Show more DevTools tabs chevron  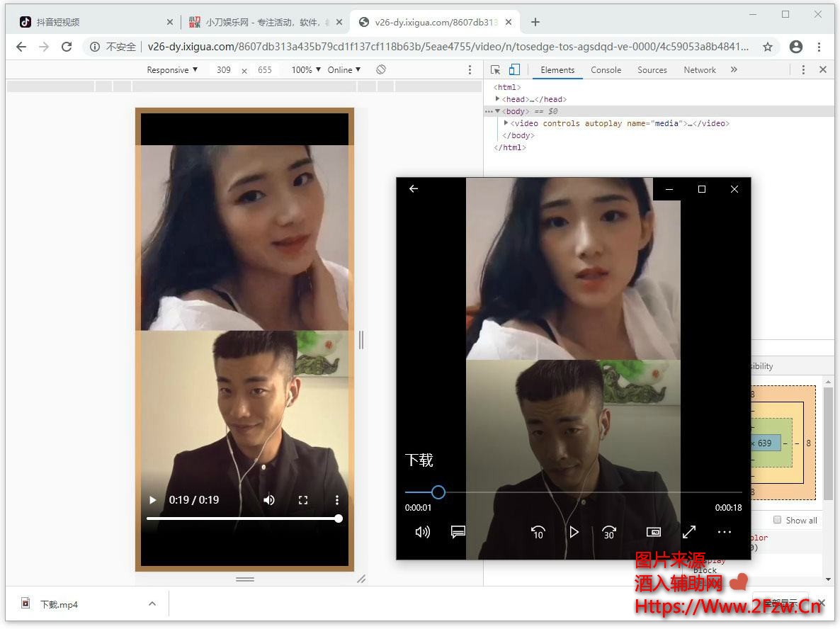click(x=734, y=69)
